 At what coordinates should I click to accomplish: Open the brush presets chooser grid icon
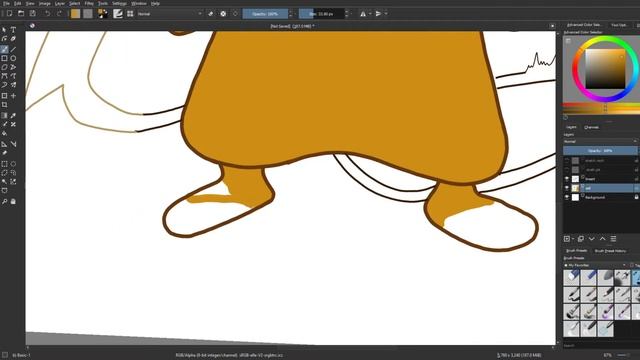click(x=130, y=13)
